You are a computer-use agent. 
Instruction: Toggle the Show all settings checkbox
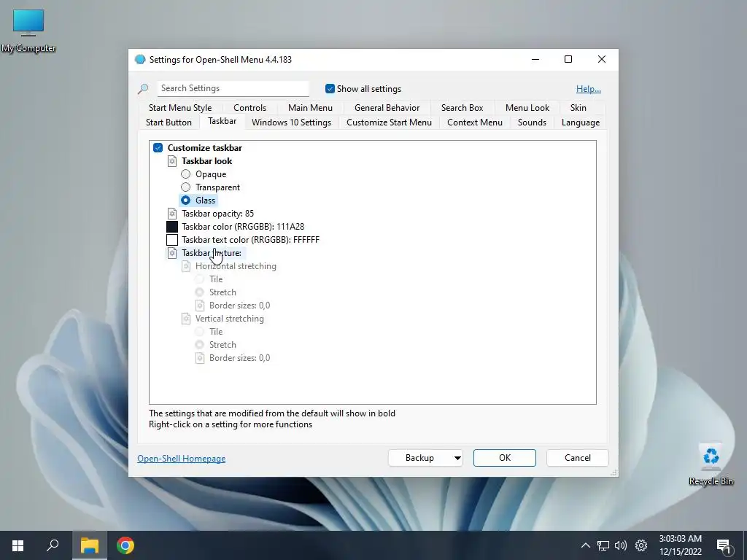pyautogui.click(x=330, y=88)
